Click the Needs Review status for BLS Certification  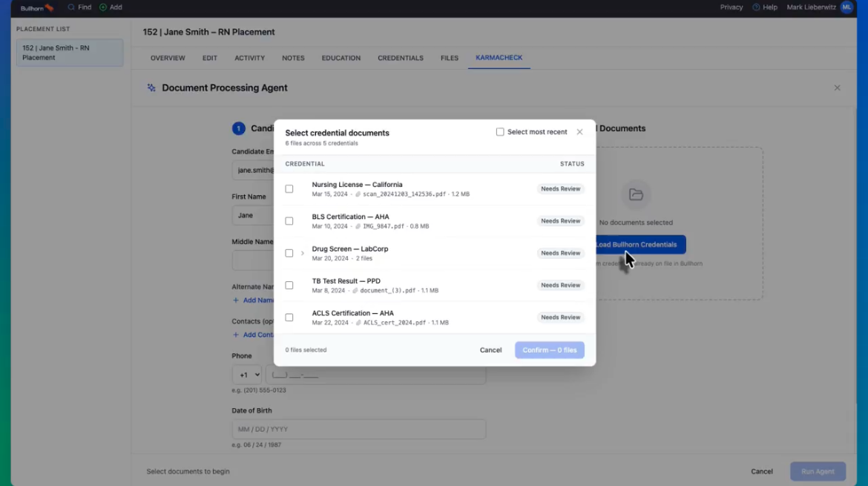tap(560, 221)
